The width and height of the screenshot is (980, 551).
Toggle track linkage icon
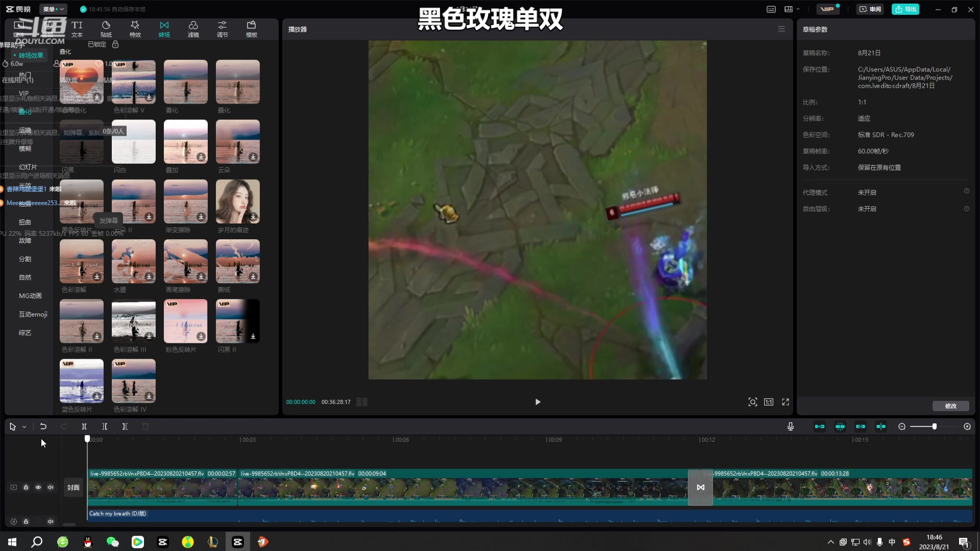(861, 427)
